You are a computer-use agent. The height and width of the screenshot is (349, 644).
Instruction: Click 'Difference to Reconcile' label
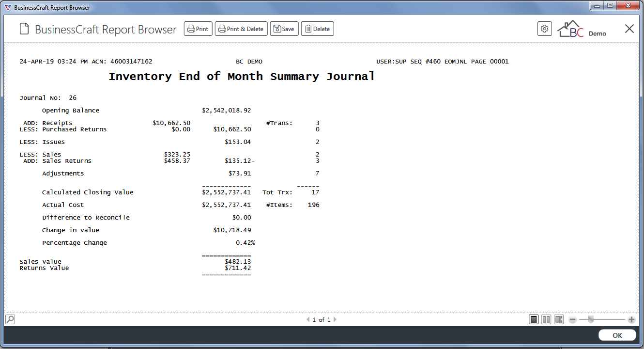[86, 218]
